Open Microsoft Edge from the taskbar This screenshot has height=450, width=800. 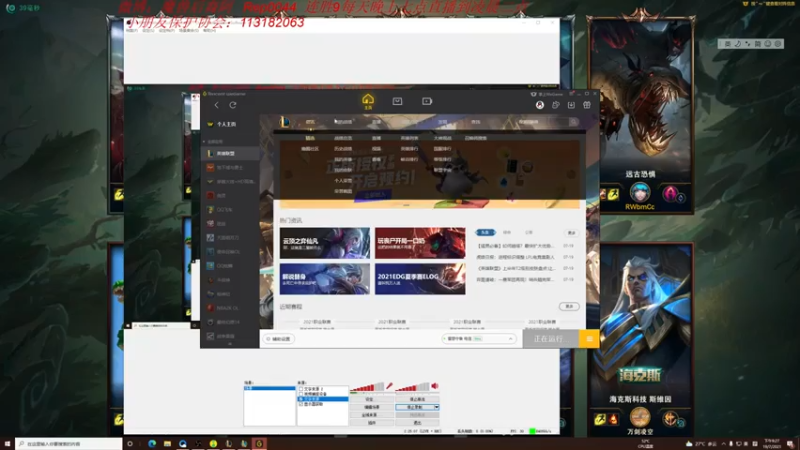(152, 444)
